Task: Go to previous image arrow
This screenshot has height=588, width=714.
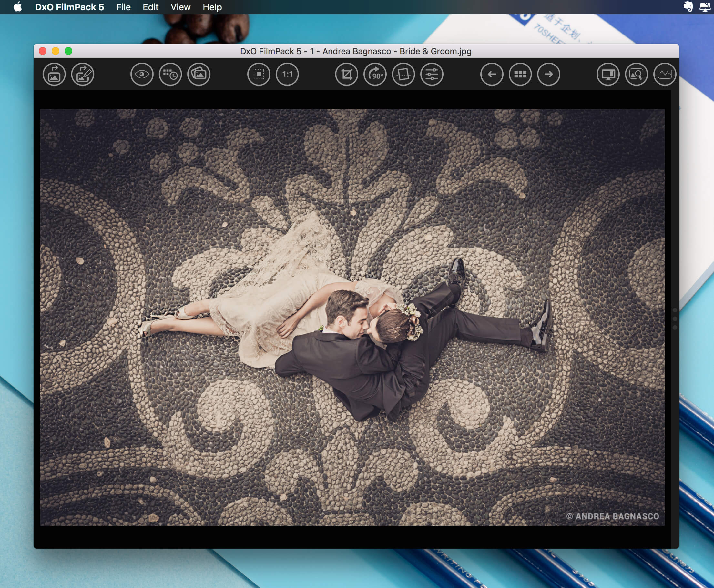Action: tap(492, 74)
